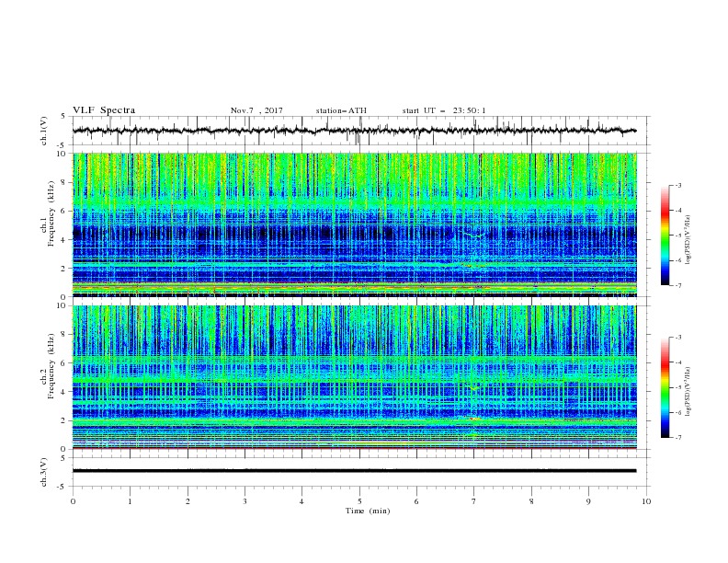Click the "ch.3(V)" axis label
728x563 pixels.
point(44,472)
